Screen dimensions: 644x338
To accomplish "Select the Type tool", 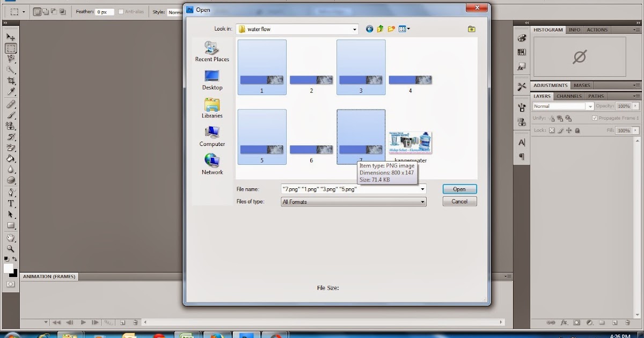I will coord(11,203).
